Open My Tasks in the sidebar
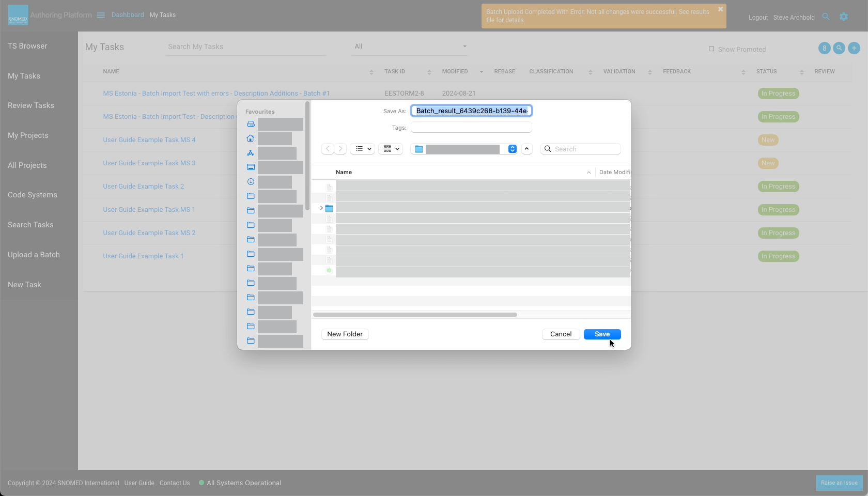This screenshot has width=868, height=496. pos(24,76)
